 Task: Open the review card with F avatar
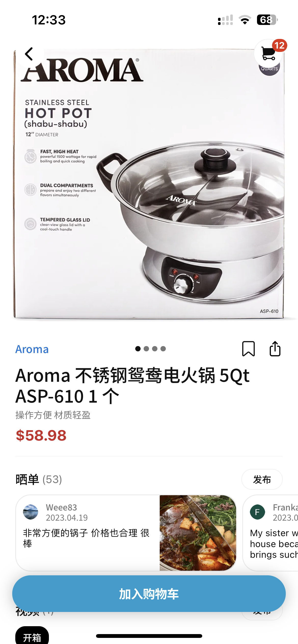[x=270, y=533]
